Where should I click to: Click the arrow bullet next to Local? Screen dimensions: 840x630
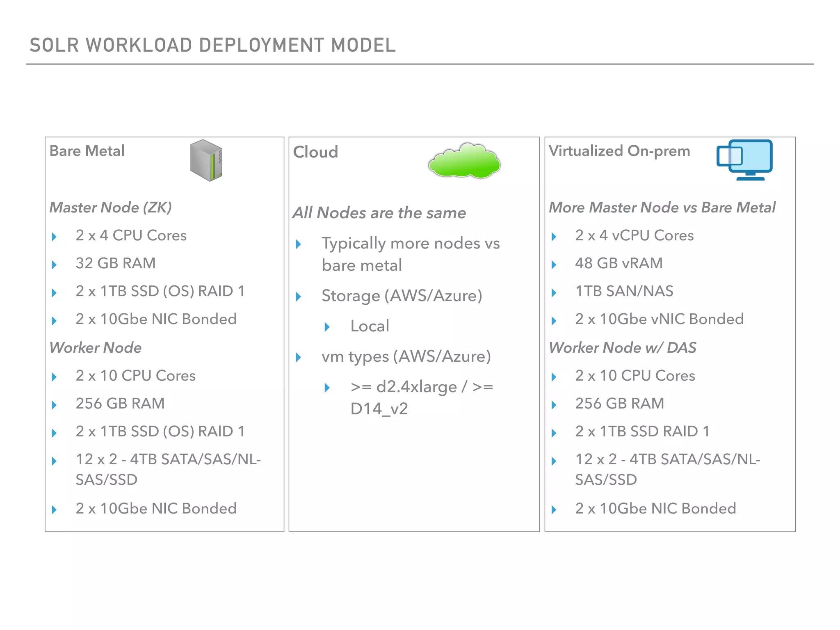[327, 327]
